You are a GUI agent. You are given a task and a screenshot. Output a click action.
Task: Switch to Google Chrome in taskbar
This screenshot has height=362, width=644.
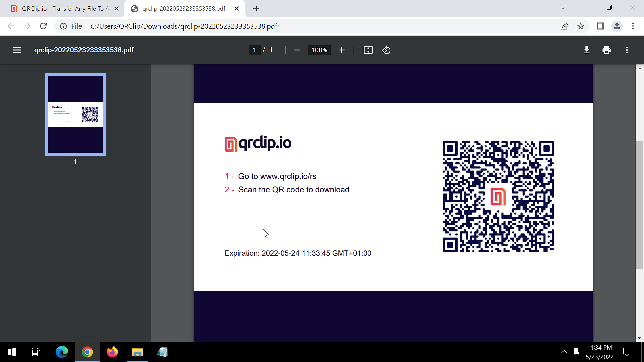(87, 352)
